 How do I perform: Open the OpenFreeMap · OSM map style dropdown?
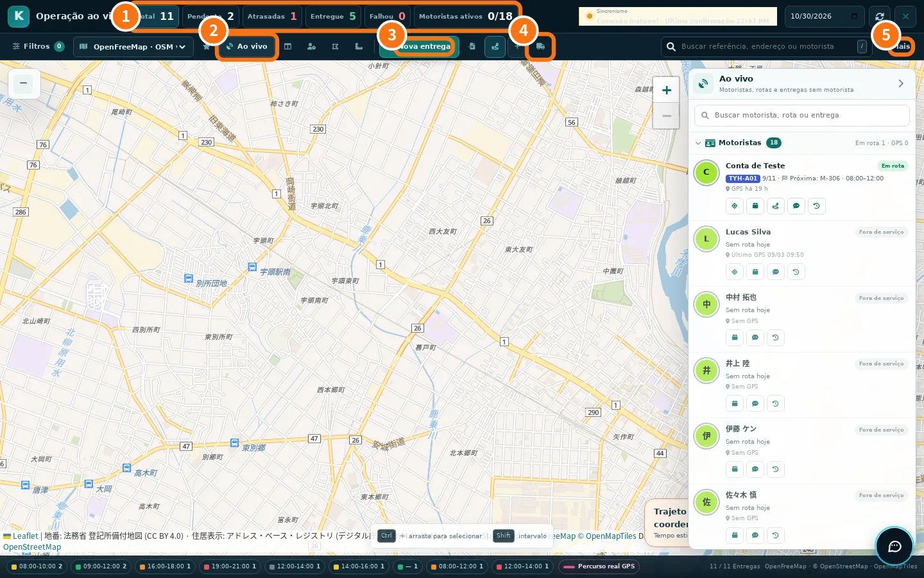click(133, 46)
